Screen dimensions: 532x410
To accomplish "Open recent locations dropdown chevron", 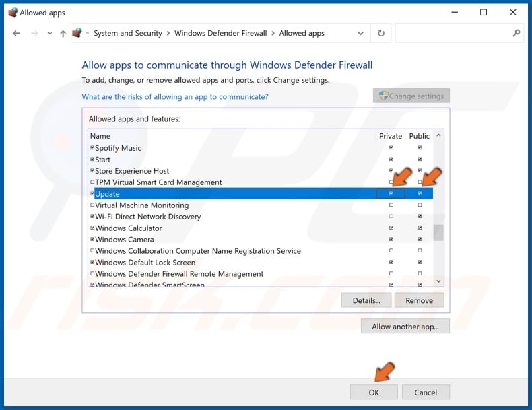I will click(x=50, y=33).
